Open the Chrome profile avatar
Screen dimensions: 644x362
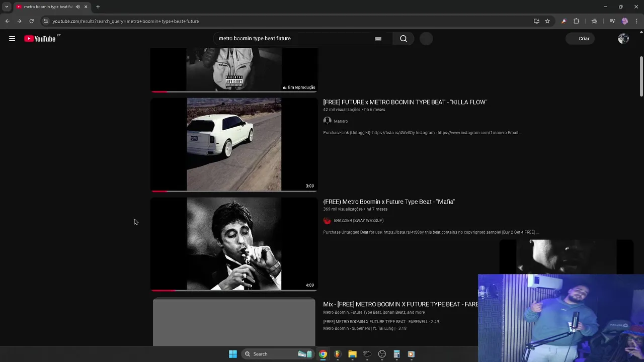624,21
